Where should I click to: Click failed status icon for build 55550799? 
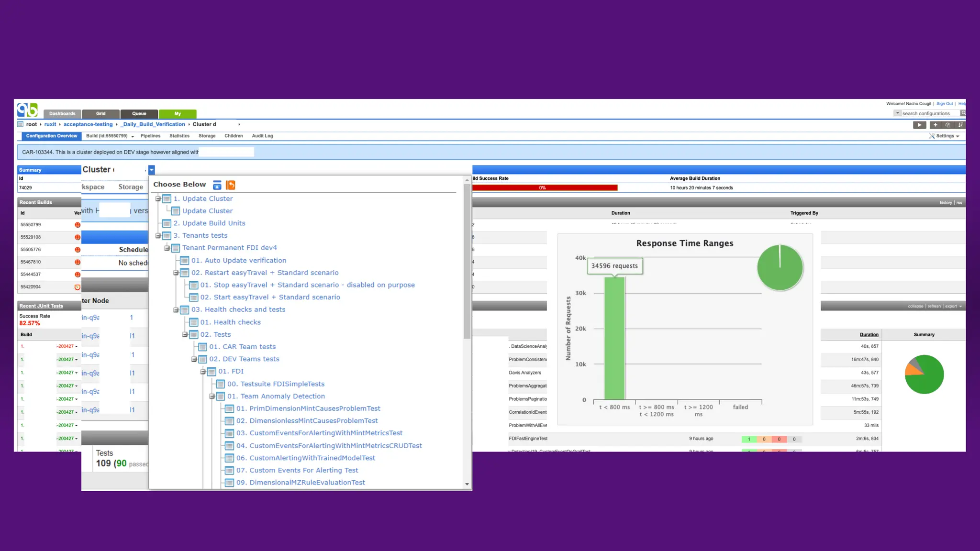click(x=77, y=225)
